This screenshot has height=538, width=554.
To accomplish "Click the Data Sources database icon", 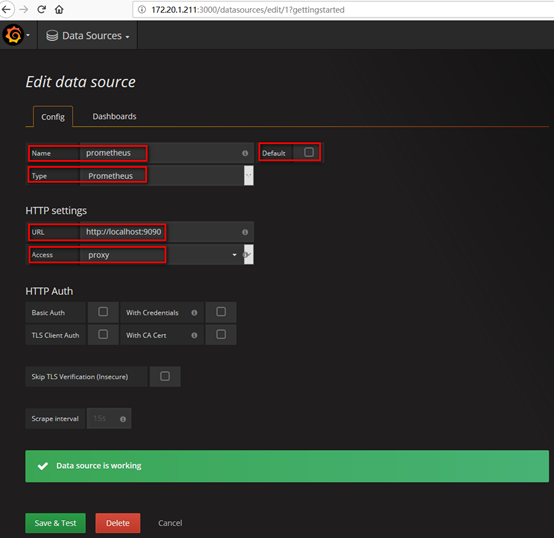I will click(x=52, y=36).
